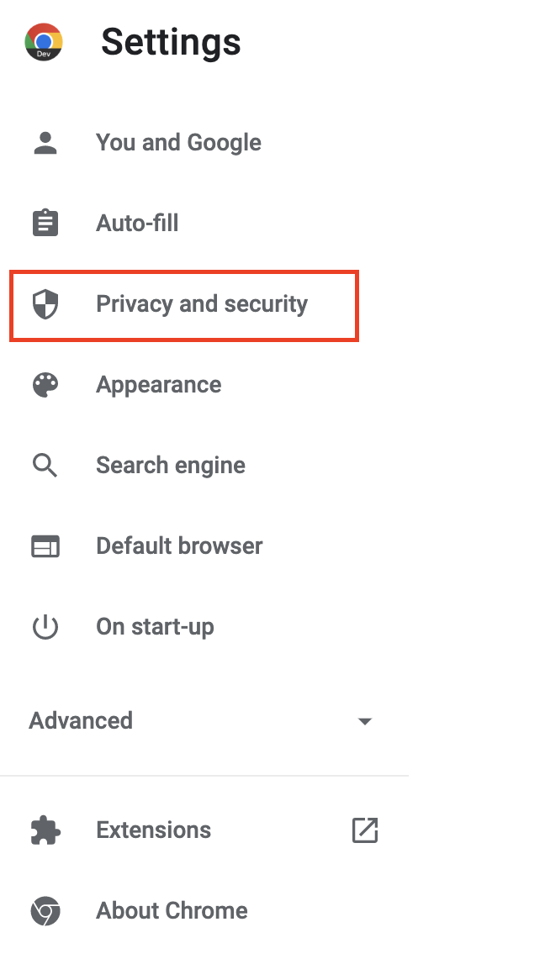Click the browser window icon for Default browser
The width and height of the screenshot is (545, 980).
pyautogui.click(x=45, y=546)
